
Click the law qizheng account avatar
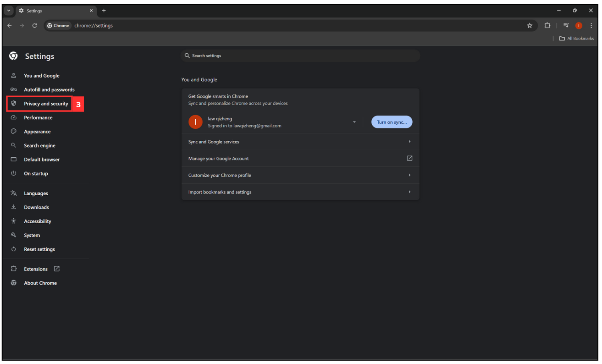[195, 122]
